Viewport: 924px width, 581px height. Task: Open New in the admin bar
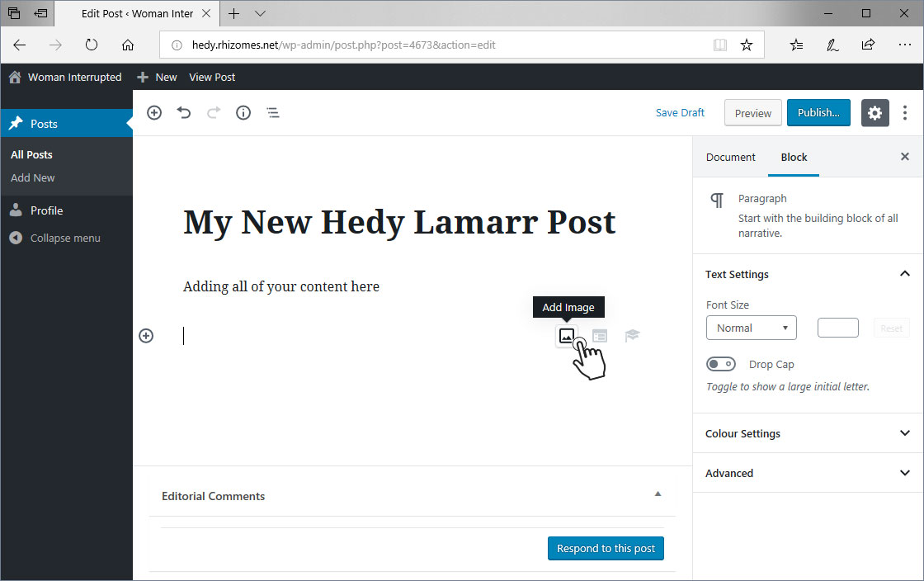pyautogui.click(x=158, y=78)
